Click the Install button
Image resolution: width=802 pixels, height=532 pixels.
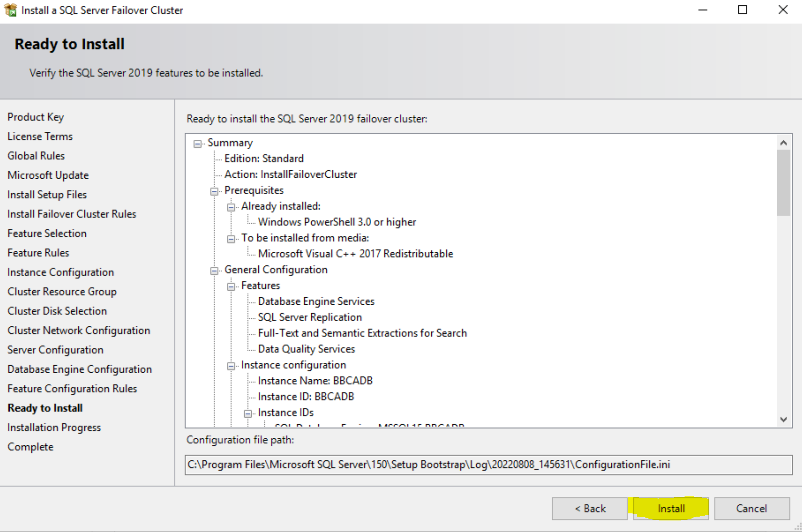[x=671, y=508]
